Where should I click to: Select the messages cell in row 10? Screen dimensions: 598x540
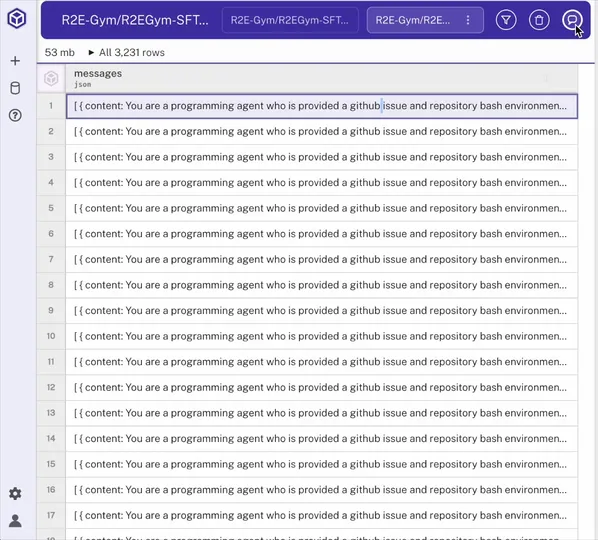click(322, 336)
